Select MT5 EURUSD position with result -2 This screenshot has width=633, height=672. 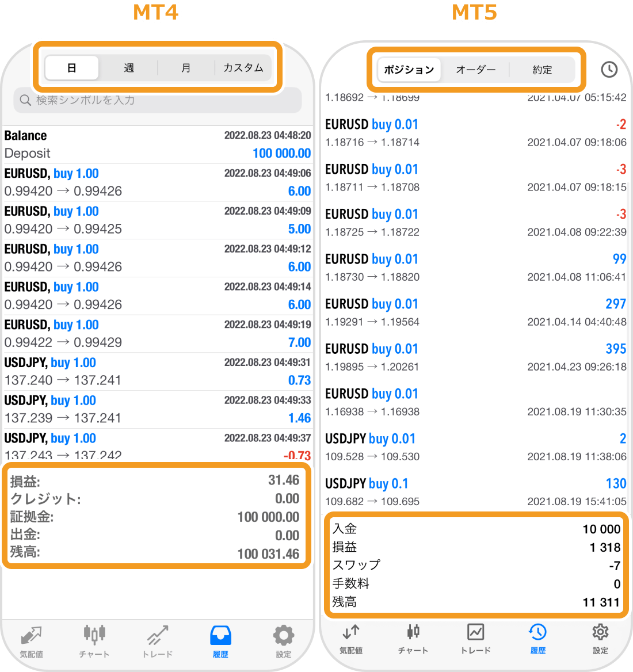pos(476,133)
